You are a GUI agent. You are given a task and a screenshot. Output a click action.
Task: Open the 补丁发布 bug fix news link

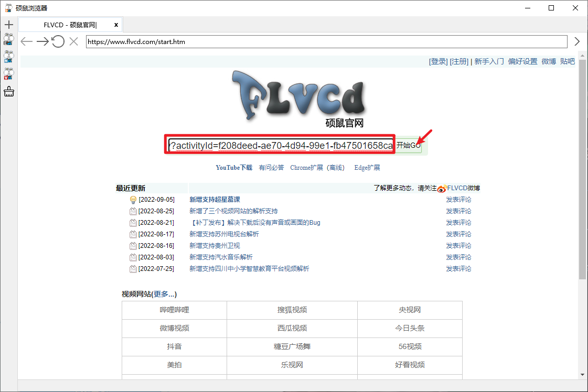pyautogui.click(x=255, y=223)
